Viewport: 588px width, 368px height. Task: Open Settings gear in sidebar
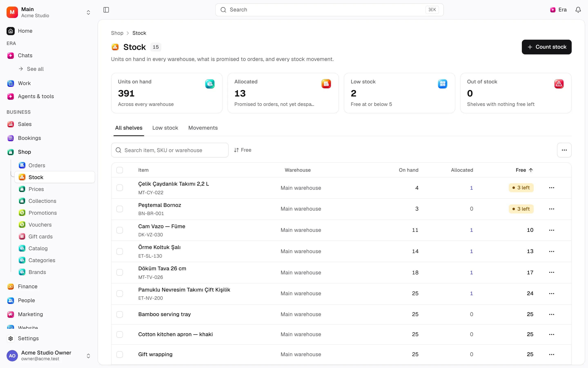[11, 338]
